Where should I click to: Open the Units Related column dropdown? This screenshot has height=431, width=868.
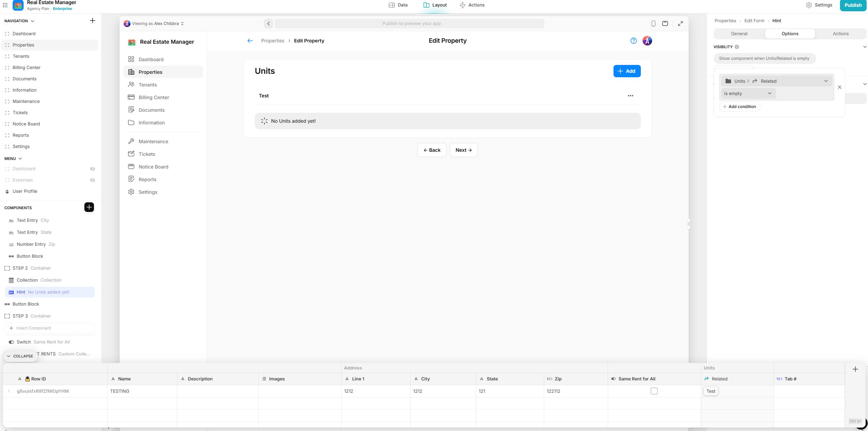pos(776,81)
